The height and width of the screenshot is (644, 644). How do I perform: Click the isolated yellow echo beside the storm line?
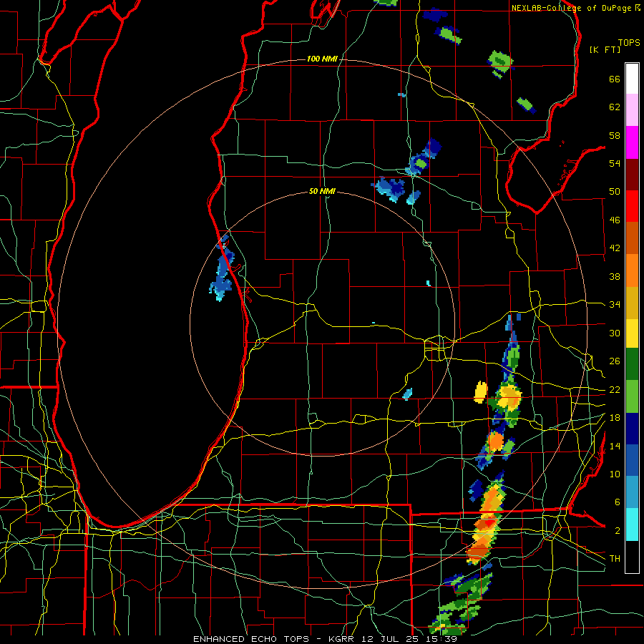481,392
